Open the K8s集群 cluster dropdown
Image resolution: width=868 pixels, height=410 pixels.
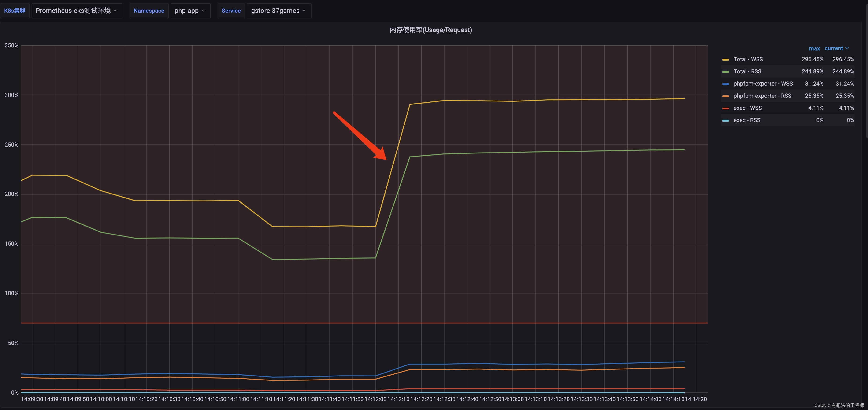pos(77,11)
